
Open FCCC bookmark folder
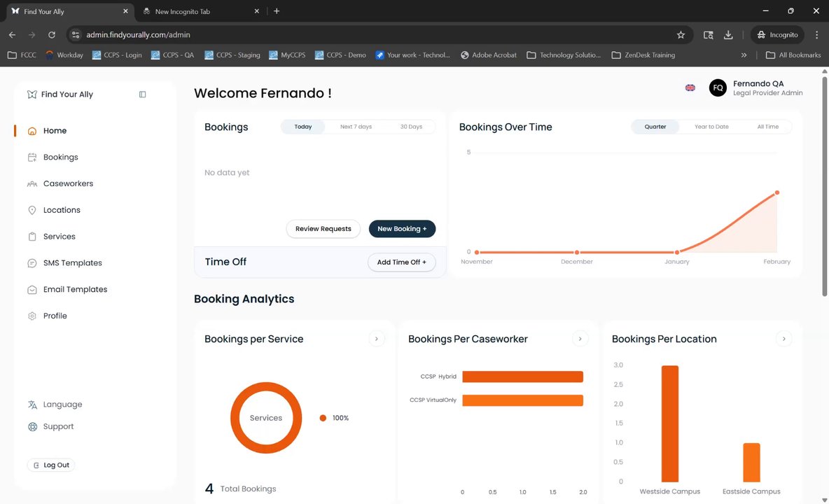pos(22,55)
